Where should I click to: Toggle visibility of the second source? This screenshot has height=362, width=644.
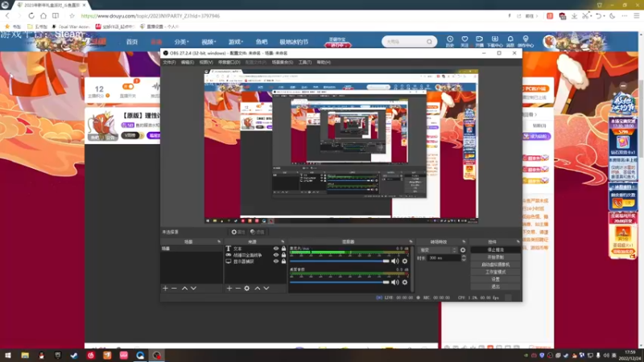[276, 255]
